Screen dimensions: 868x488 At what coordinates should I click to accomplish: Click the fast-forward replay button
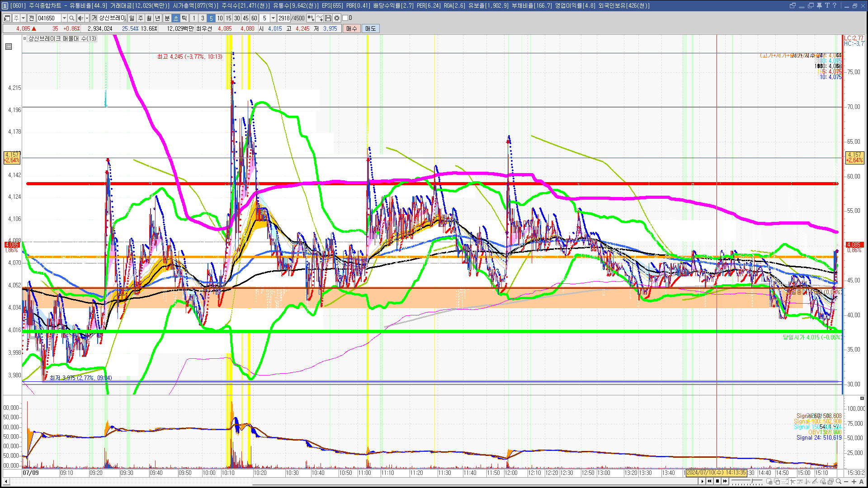(x=725, y=481)
